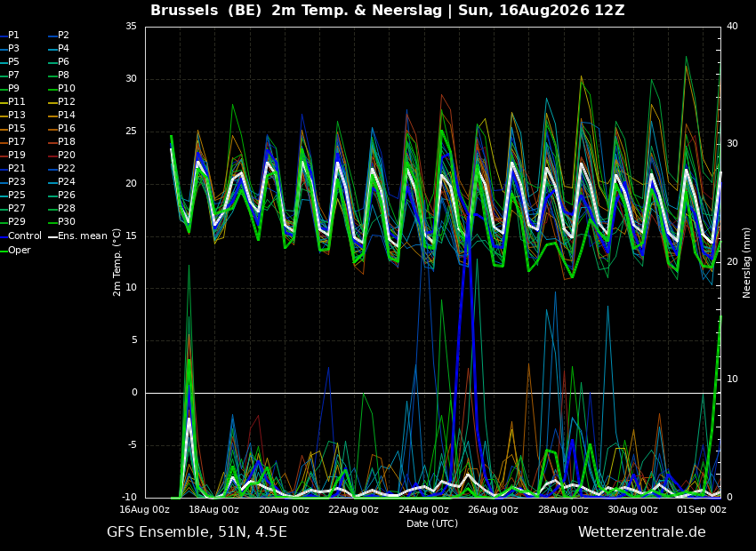756x551 pixels.
Task: Choose P14 in the legend
Action: coord(61,116)
